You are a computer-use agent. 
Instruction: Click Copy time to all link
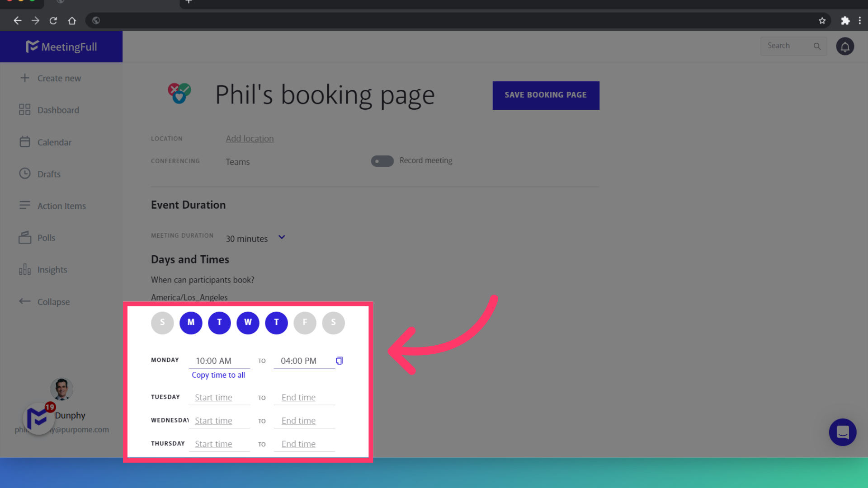point(218,375)
